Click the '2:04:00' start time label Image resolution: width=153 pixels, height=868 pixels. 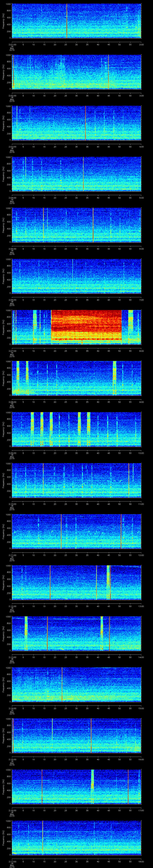[12, 197]
